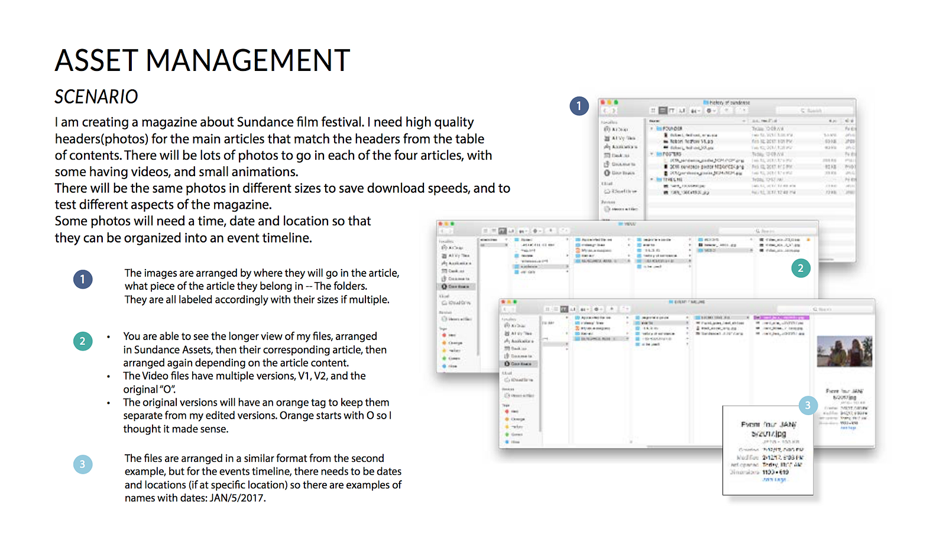Open Action gear menu in History of Sundance window
The image size is (946, 560).
click(711, 111)
